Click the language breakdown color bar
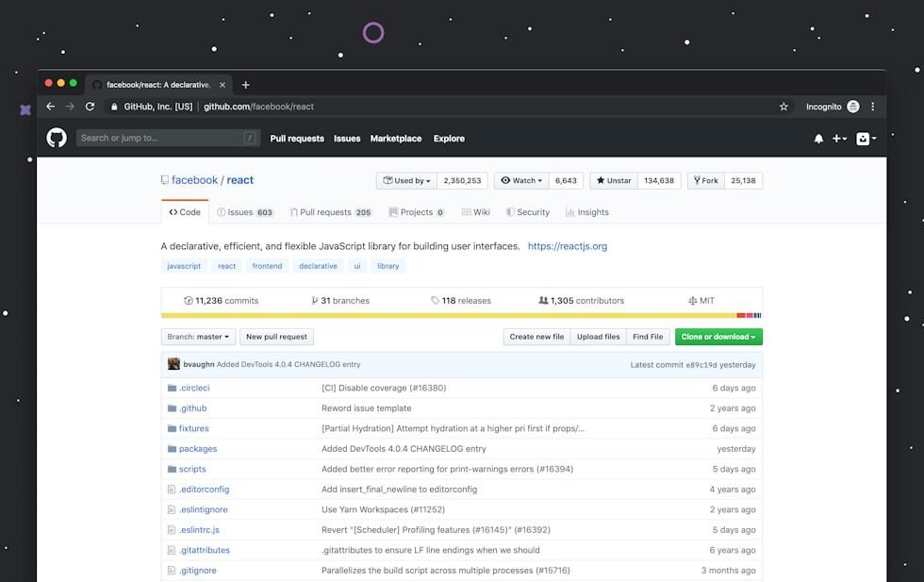Image resolution: width=924 pixels, height=582 pixels. 461,315
